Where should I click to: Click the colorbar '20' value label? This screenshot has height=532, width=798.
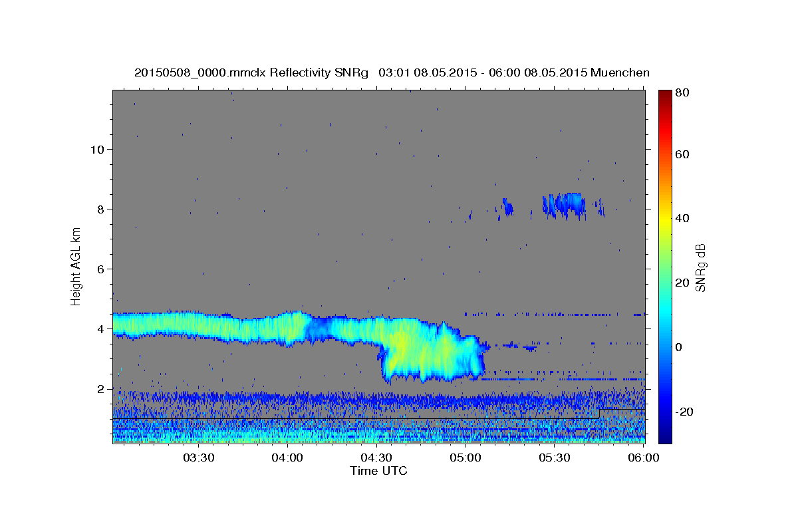(x=682, y=283)
